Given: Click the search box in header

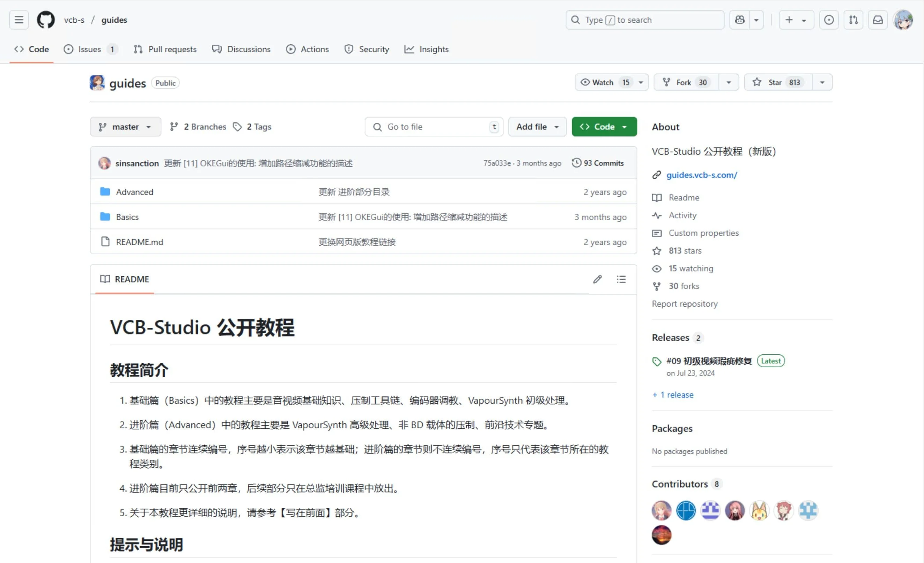Looking at the screenshot, I should (x=645, y=20).
